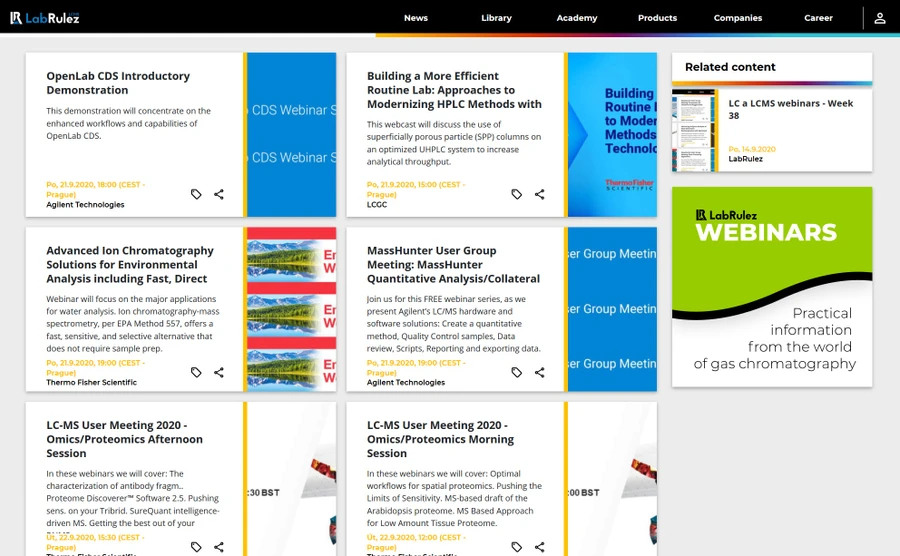
Task: Open LC-MS User Meeting Morning Session title
Action: point(440,439)
